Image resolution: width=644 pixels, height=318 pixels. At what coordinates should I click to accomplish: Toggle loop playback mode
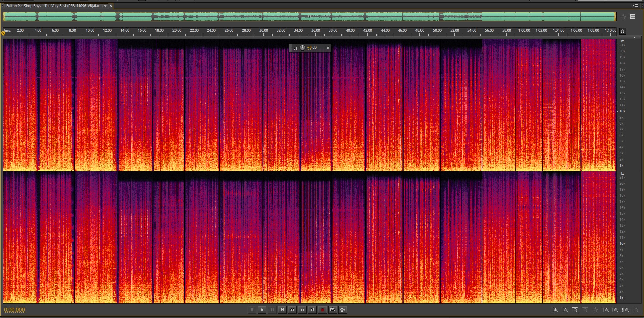(333, 310)
